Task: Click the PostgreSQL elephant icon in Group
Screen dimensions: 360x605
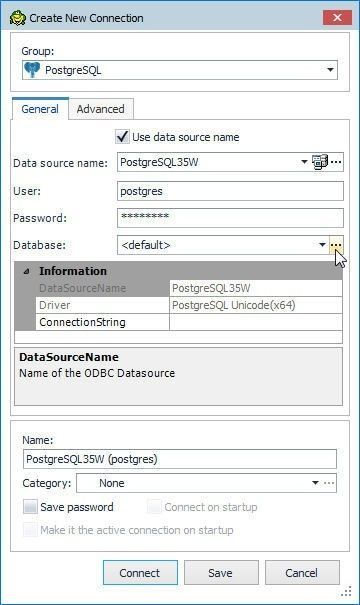Action: tap(32, 70)
